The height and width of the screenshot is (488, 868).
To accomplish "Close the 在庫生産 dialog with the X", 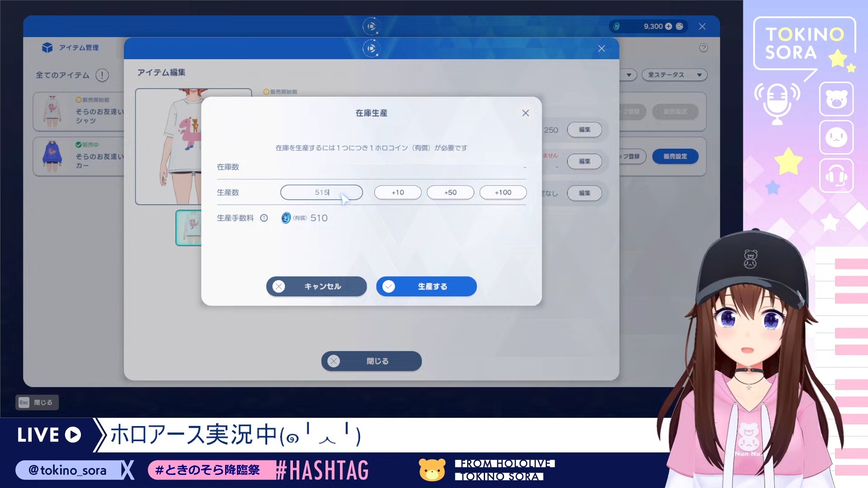I will [x=525, y=113].
